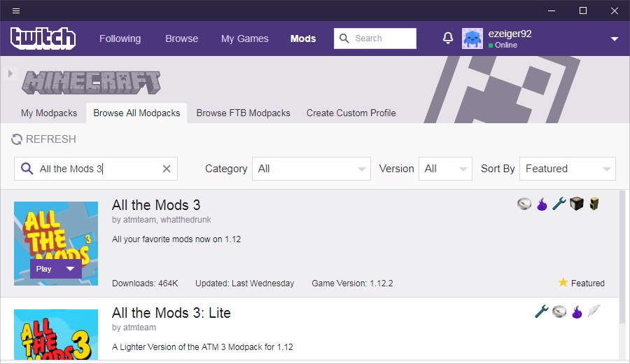Switch to My Modpacks tab

point(49,113)
